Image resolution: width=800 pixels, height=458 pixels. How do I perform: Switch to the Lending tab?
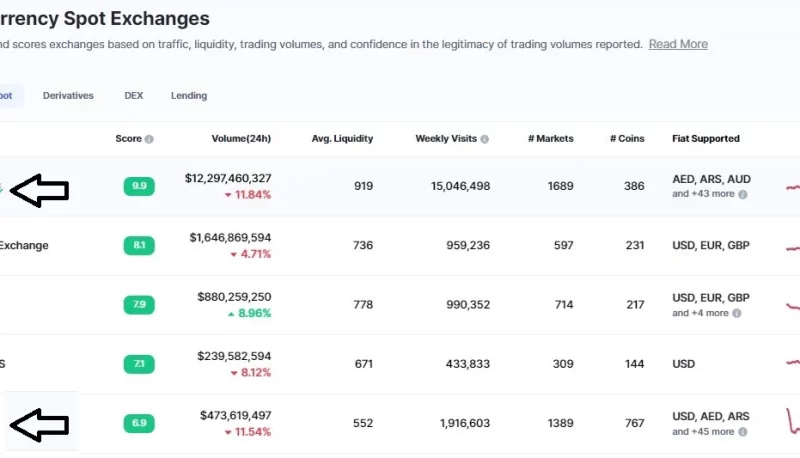[189, 96]
